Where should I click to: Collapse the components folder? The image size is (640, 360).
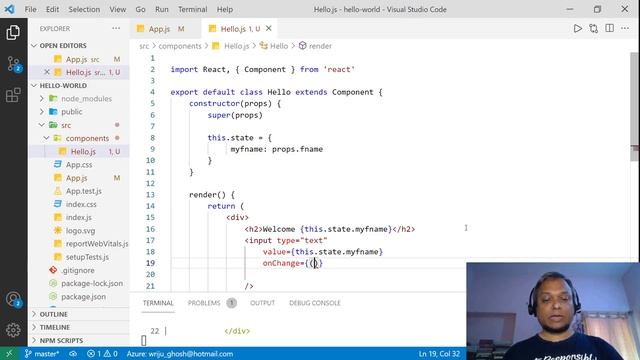87,138
